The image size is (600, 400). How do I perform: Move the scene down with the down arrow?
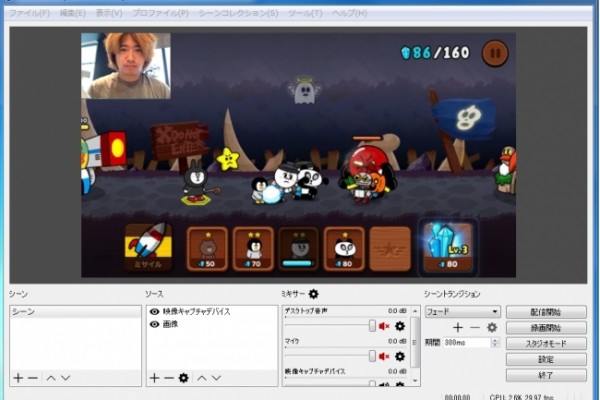(x=66, y=378)
